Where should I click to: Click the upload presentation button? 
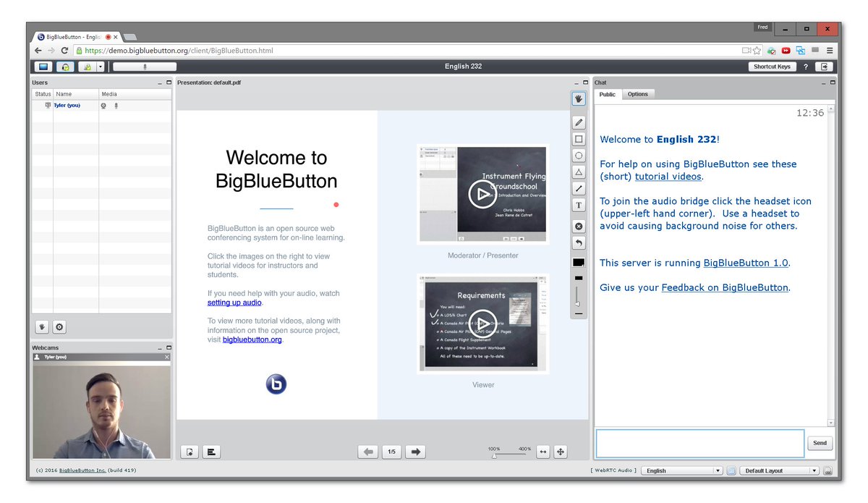click(x=190, y=452)
